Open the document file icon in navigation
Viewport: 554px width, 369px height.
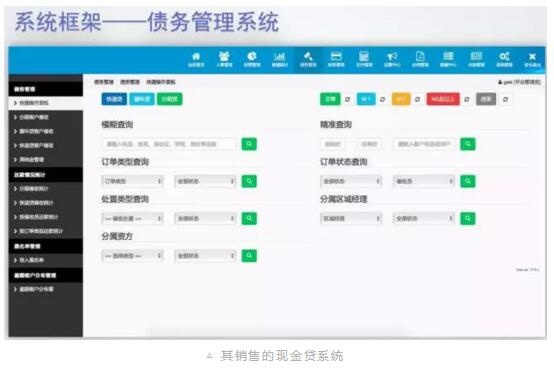coord(420,59)
